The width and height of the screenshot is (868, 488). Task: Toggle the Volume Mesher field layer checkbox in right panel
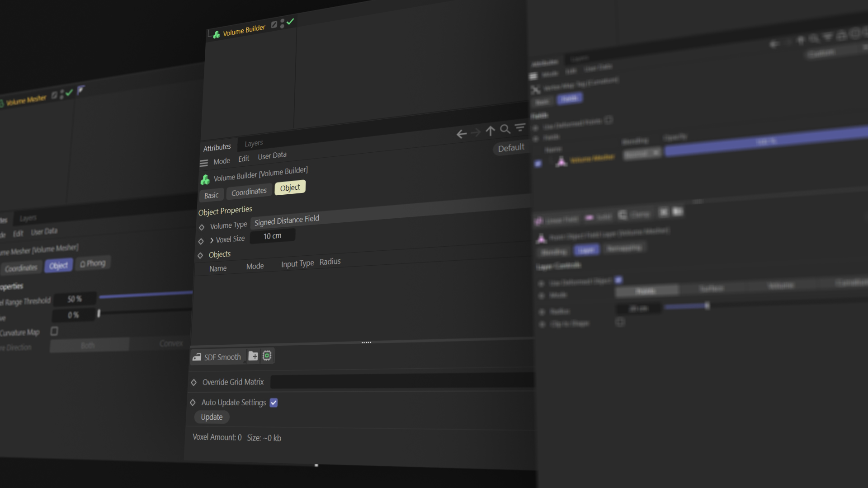click(538, 164)
